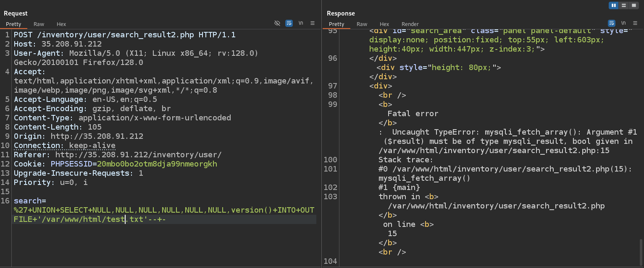Click the Content-Length: 105 header

(x=58, y=127)
